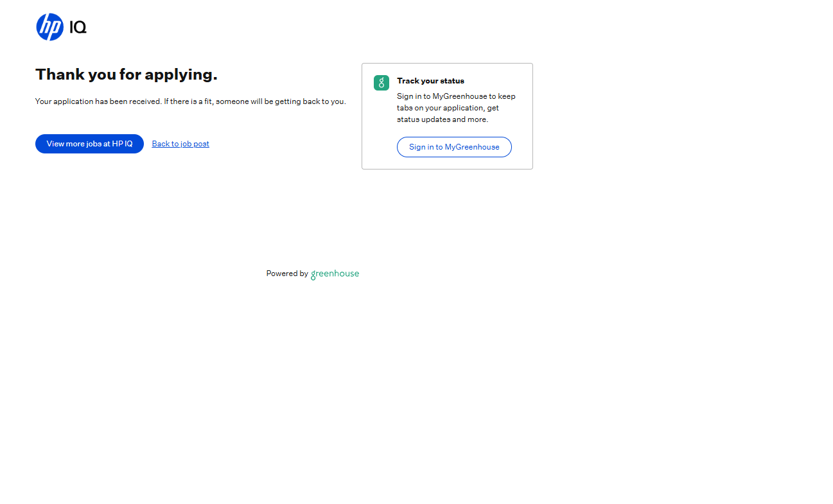This screenshot has width=833, height=504.
Task: Click the 'tabs on your application, get' text line
Action: click(x=448, y=108)
